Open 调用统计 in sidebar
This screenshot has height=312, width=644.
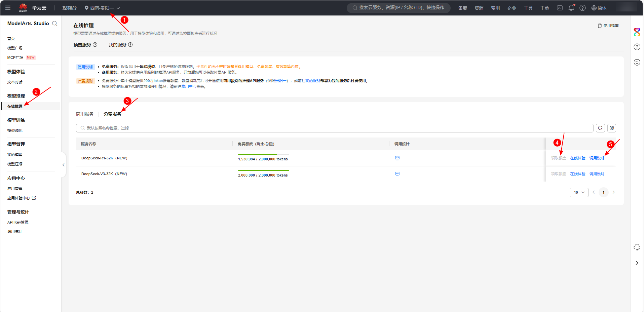15,232
